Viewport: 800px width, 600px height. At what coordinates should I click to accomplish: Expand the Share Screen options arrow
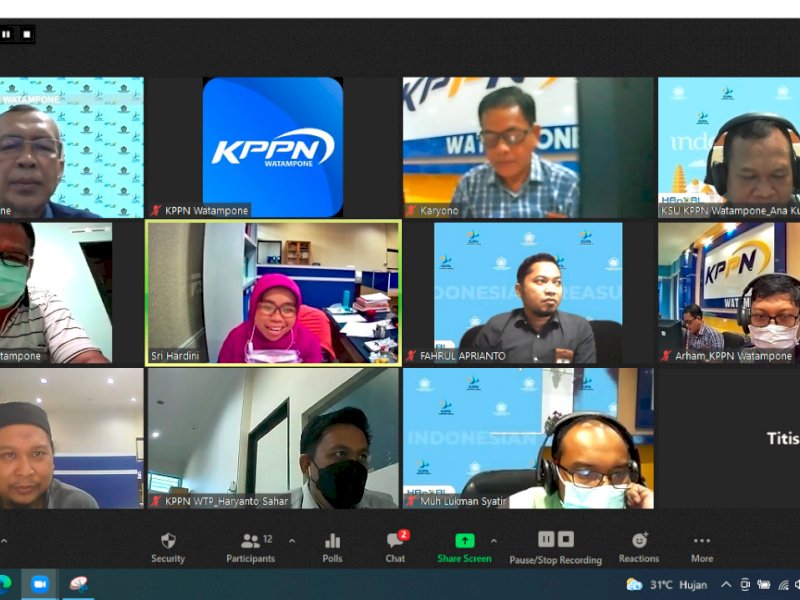point(493,541)
